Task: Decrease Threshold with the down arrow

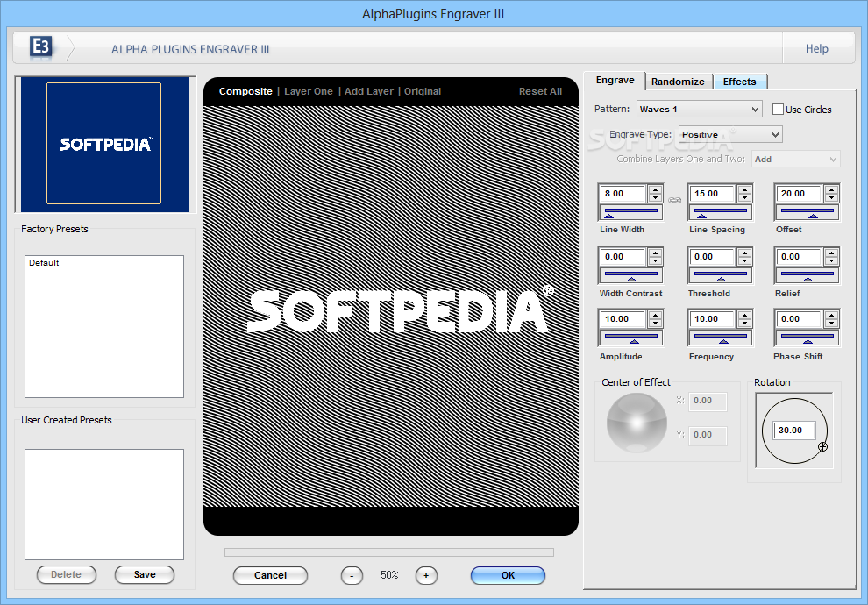Action: [744, 260]
